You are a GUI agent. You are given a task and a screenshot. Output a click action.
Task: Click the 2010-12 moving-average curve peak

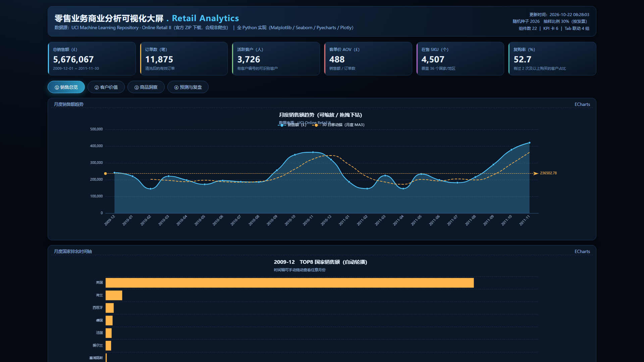pos(331,156)
